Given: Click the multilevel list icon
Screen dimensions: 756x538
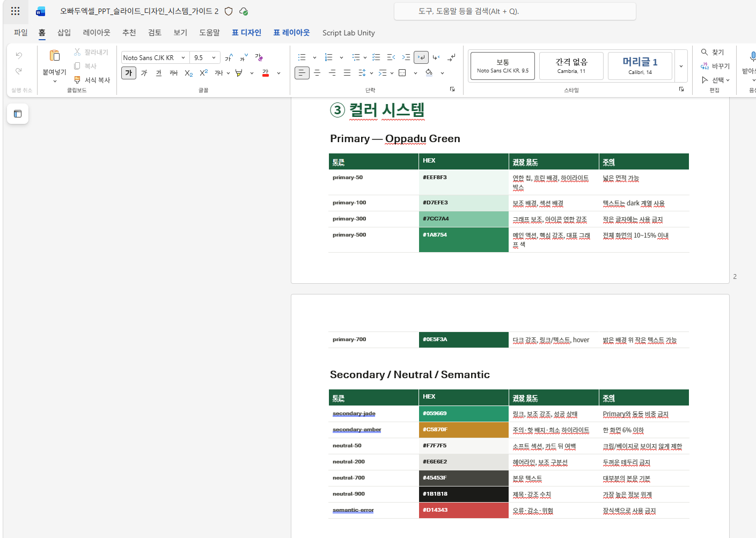Looking at the screenshot, I should (x=356, y=57).
